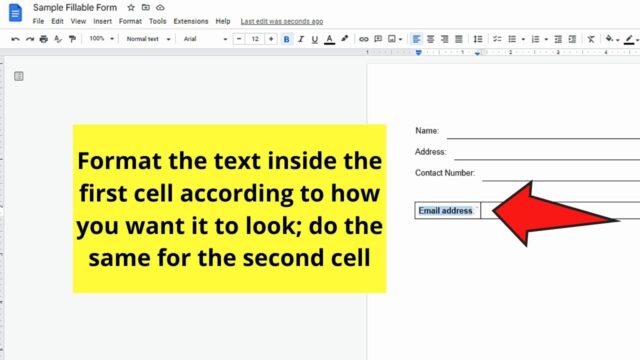Activate the paint format roller
Screen dimensions: 640x360
(72, 39)
